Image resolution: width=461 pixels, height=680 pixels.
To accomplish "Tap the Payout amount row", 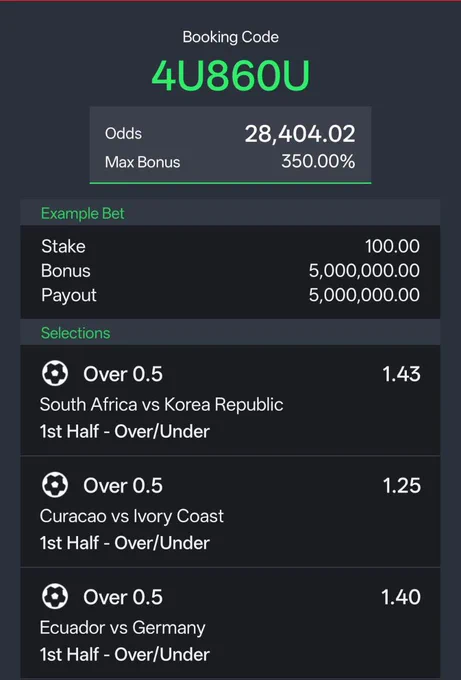I will point(230,295).
